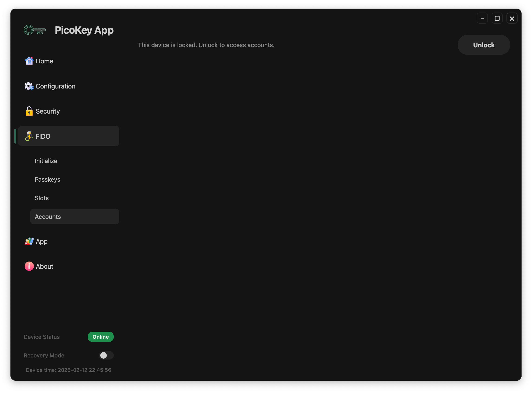The height and width of the screenshot is (393, 532).
Task: Enable the Recovery Mode switch
Action: tap(106, 355)
